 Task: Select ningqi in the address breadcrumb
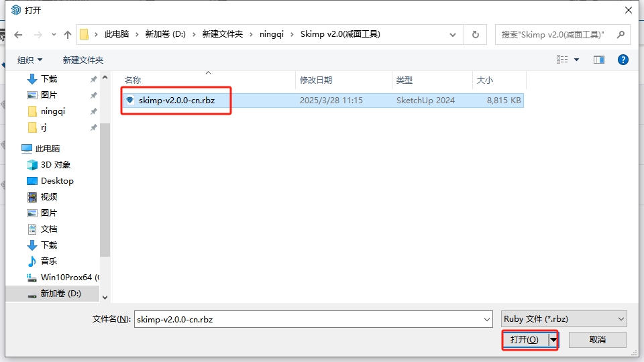tap(272, 34)
